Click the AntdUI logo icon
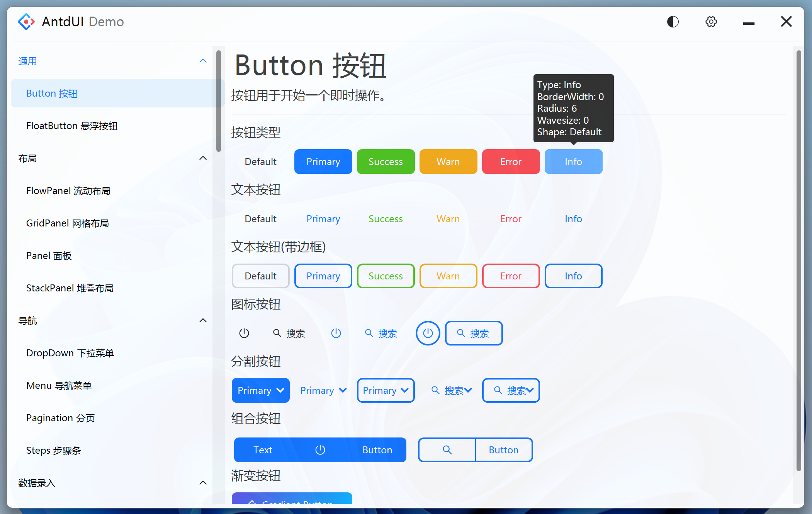The height and width of the screenshot is (514, 812). [25, 21]
